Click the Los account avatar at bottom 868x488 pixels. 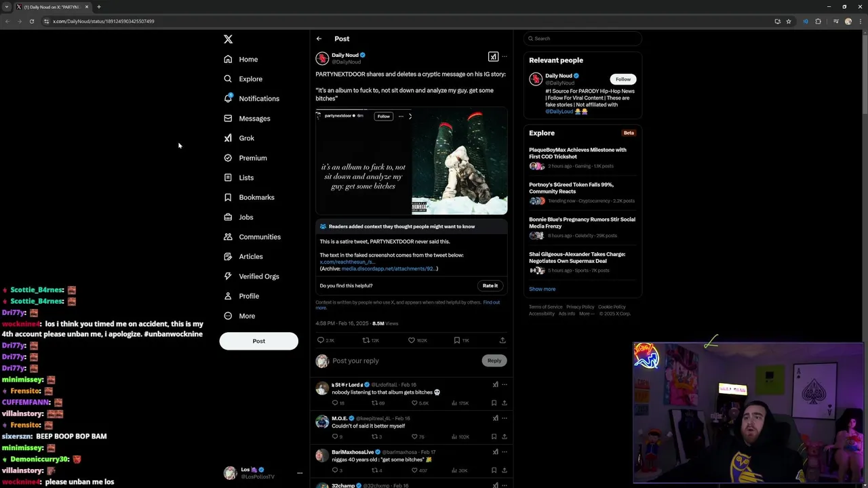point(230,473)
